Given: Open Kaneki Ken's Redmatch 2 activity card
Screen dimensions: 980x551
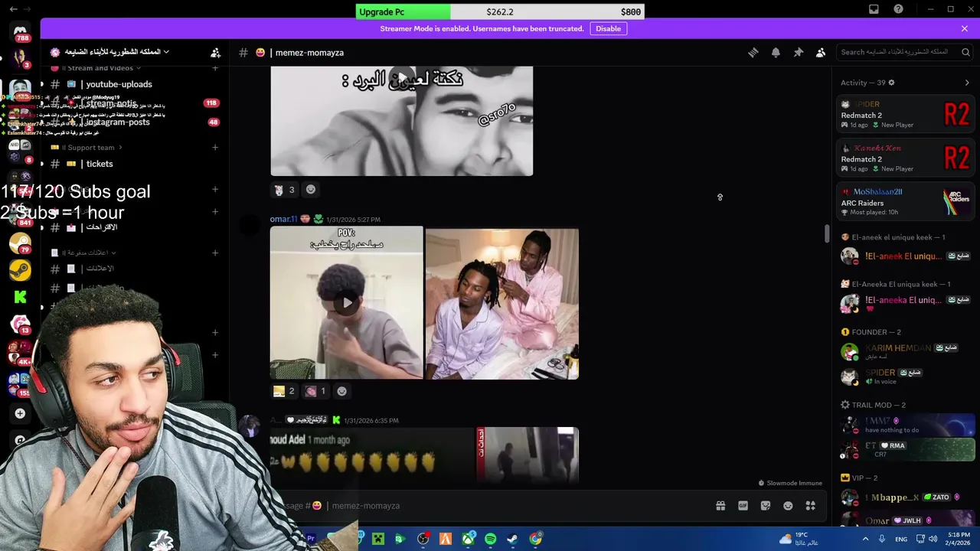Looking at the screenshot, I should (x=906, y=158).
